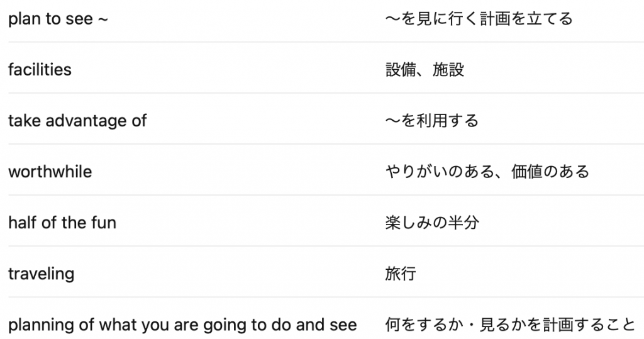Viewport: 644px width, 339px height.
Task: Click '施設' in the facilities definition
Action: [x=448, y=70]
